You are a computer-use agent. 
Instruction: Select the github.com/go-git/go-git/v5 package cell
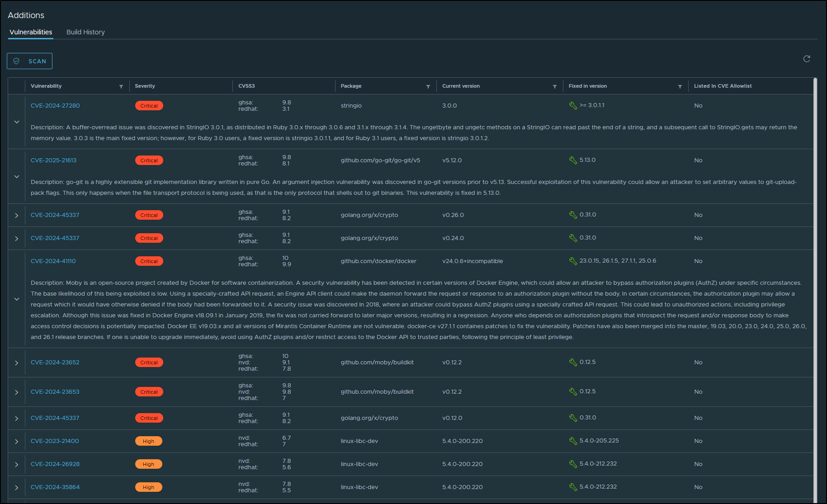(x=380, y=160)
